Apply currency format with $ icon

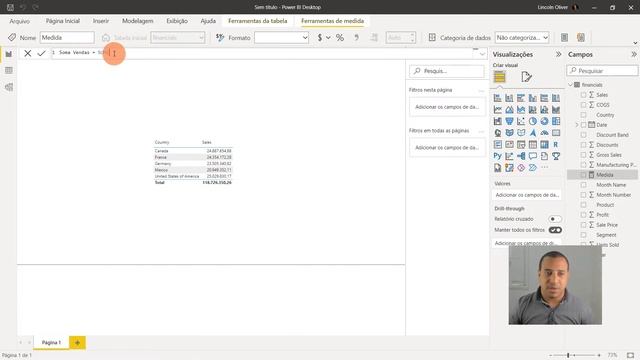point(320,38)
